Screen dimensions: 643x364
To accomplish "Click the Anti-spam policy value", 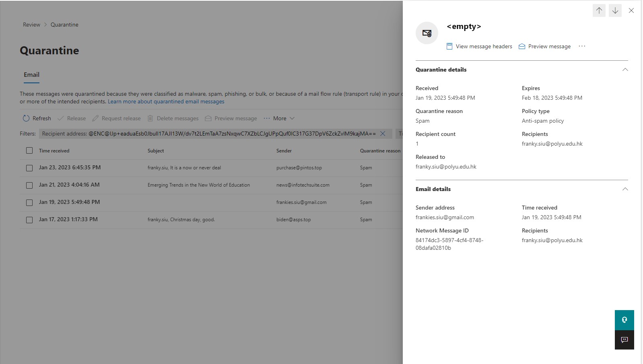I will pyautogui.click(x=543, y=121).
